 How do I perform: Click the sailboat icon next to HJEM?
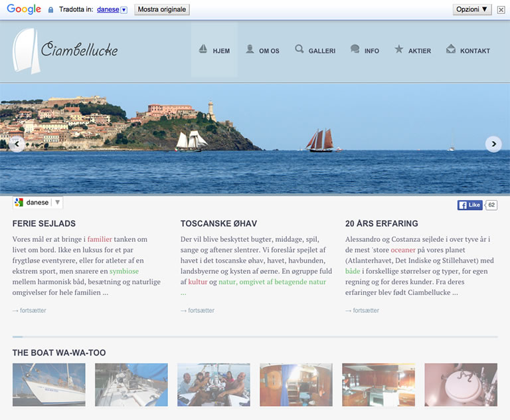203,49
